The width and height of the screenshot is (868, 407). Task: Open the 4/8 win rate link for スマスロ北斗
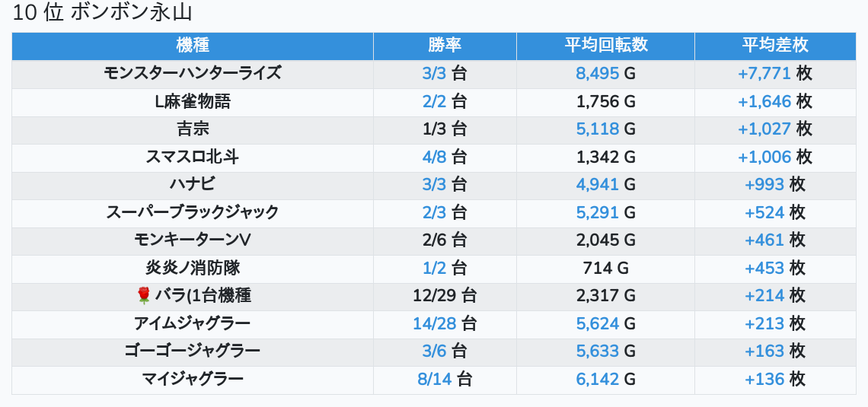(434, 157)
